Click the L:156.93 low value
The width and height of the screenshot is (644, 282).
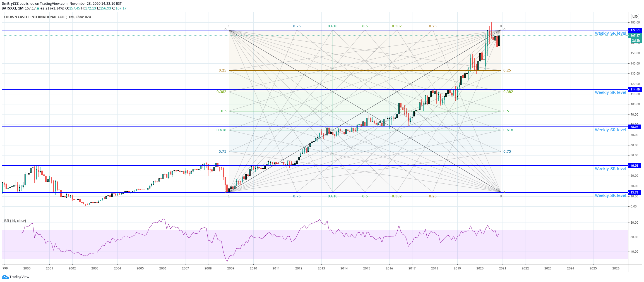[x=104, y=8]
